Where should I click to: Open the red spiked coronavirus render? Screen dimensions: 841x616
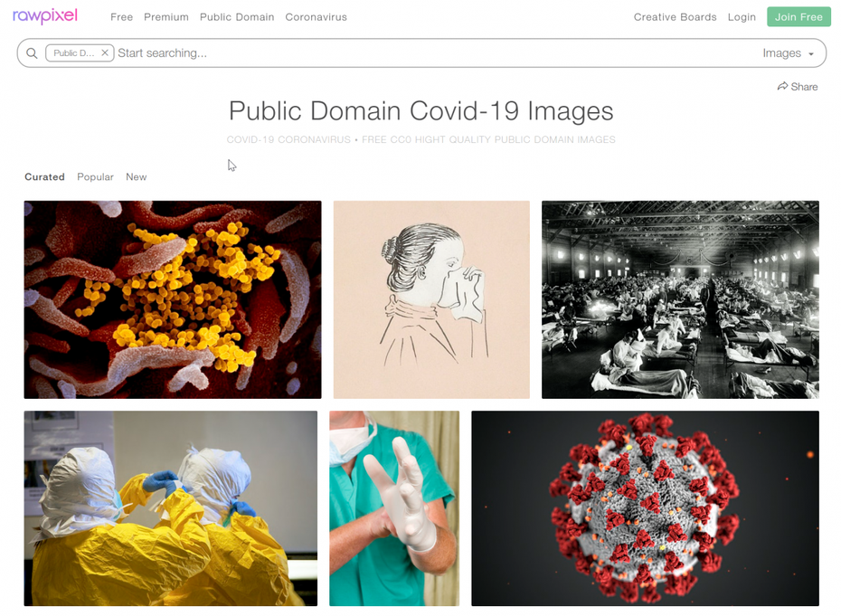[645, 508]
